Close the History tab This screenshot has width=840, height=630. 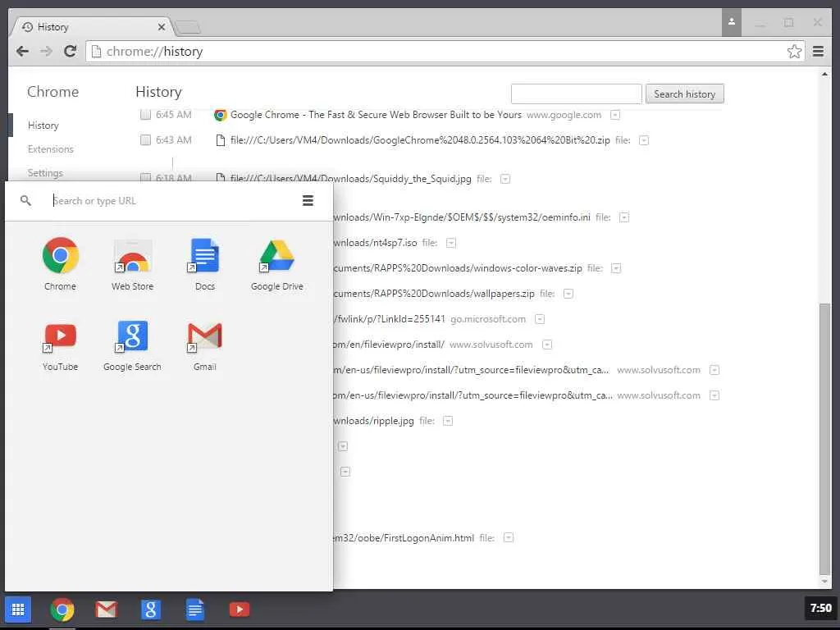coord(162,27)
